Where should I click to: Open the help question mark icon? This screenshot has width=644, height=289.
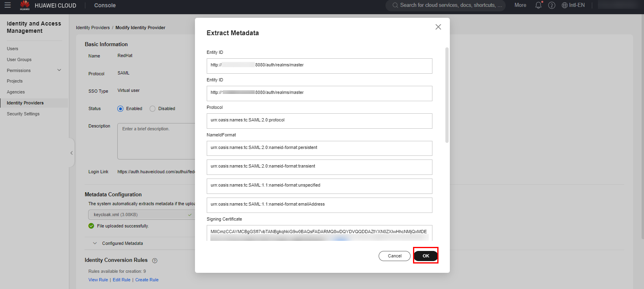pos(551,5)
